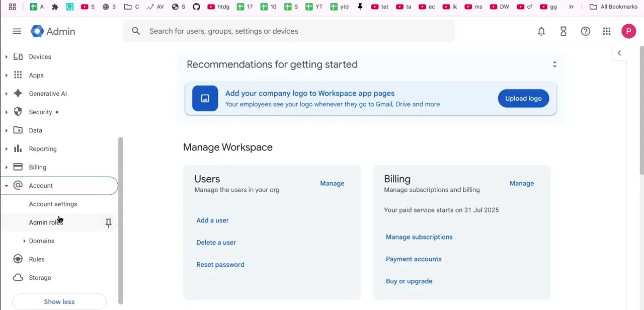The height and width of the screenshot is (310, 644).
Task: Click the main page vertical scrollbar
Action: coord(641,111)
